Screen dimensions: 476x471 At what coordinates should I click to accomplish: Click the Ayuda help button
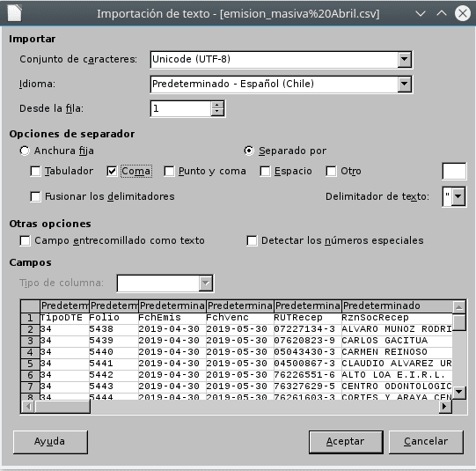click(x=50, y=442)
